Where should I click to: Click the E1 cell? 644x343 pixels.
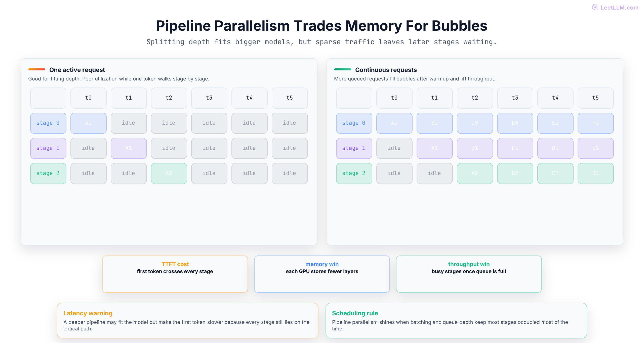(x=596, y=148)
